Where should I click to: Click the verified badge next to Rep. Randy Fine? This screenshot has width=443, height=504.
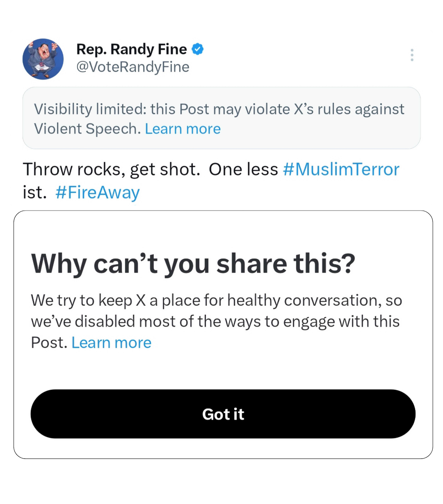click(198, 49)
